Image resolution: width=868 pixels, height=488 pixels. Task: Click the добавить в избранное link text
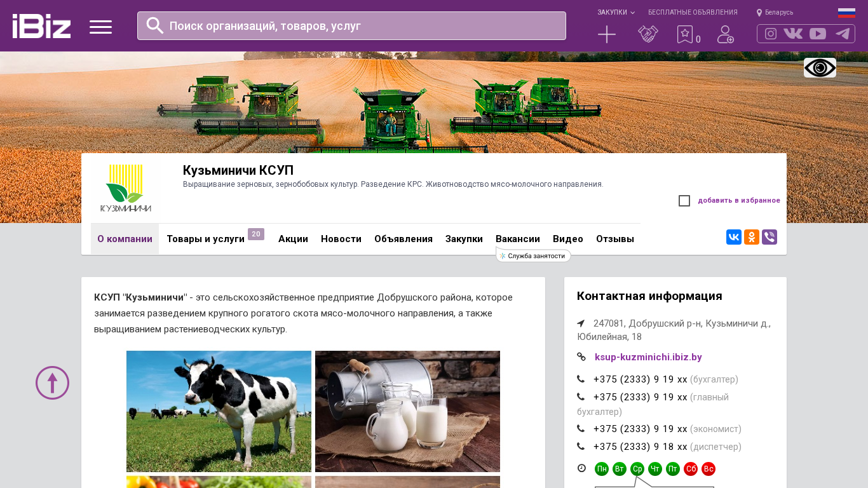739,201
